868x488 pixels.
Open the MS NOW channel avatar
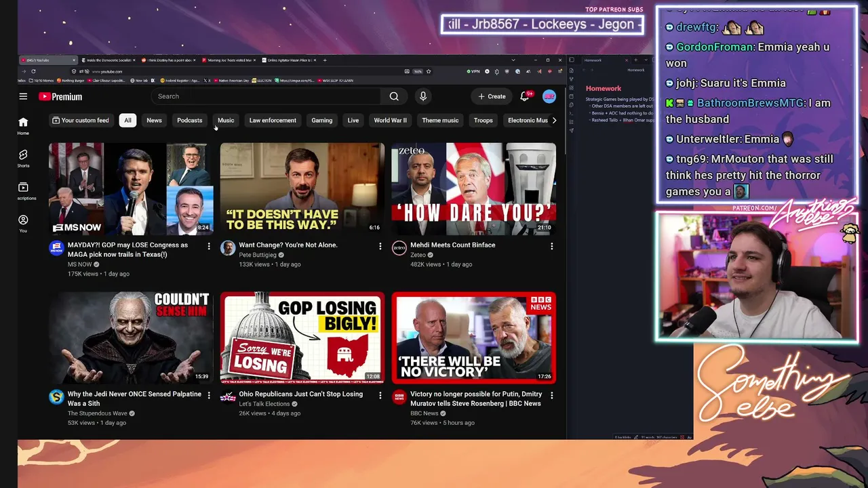coord(56,248)
